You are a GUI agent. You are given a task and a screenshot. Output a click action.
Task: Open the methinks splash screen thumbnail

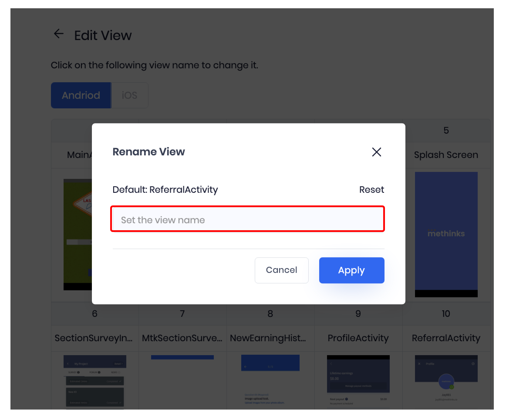[446, 234]
